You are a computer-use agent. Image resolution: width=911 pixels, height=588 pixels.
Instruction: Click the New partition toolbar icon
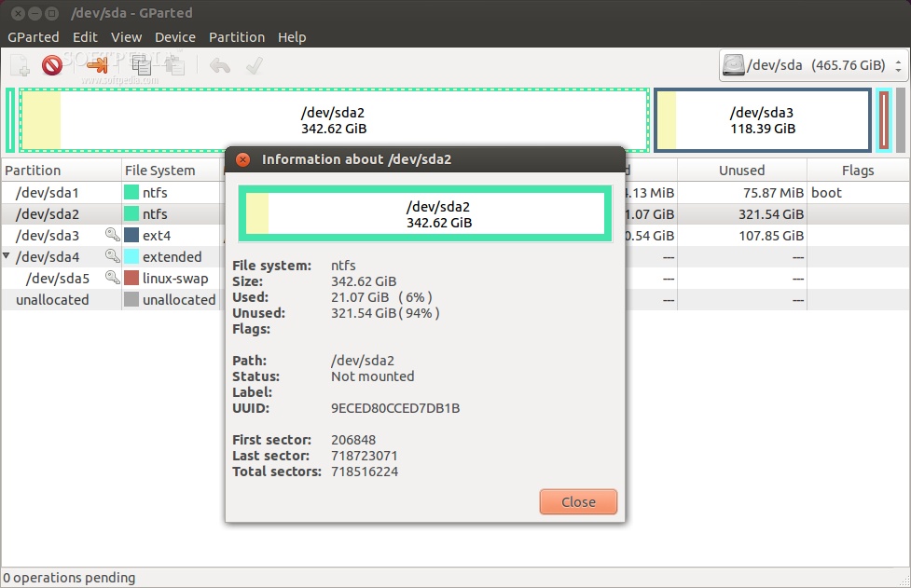click(x=20, y=65)
